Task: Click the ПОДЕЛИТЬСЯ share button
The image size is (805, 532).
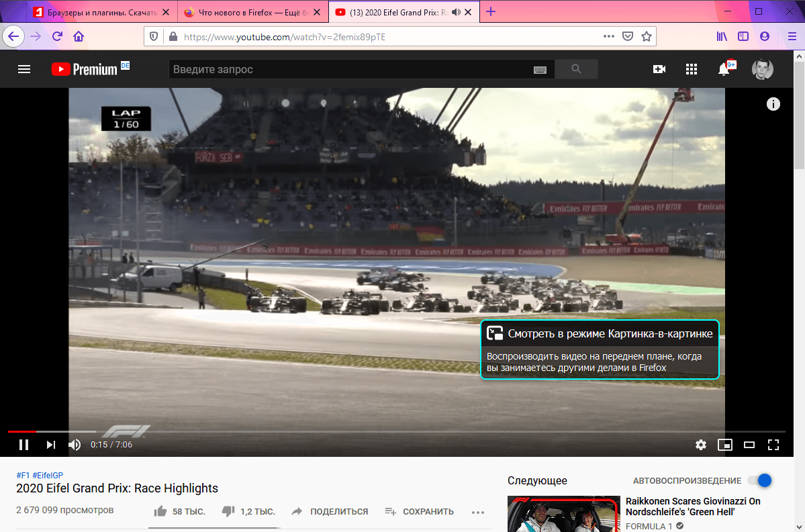Action: click(330, 511)
